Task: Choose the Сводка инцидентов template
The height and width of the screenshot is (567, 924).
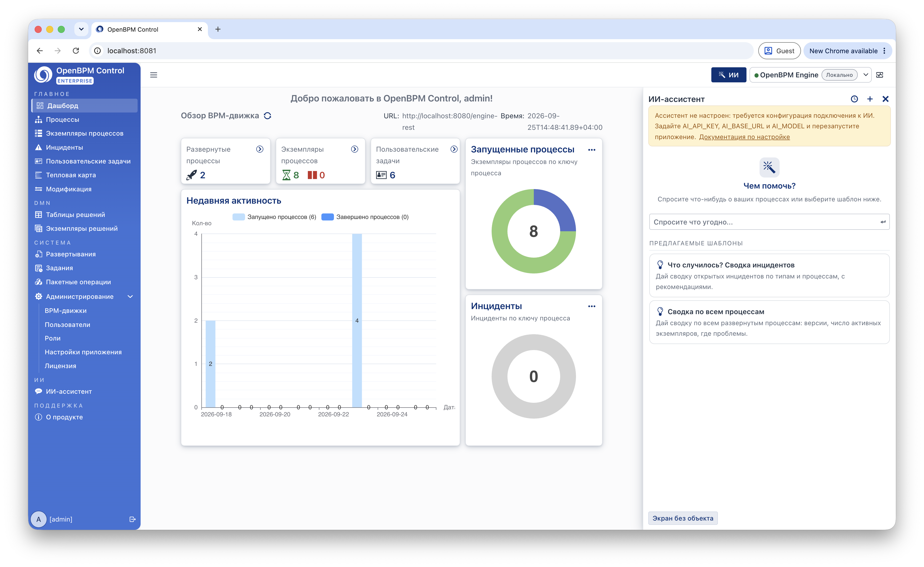Action: (769, 276)
